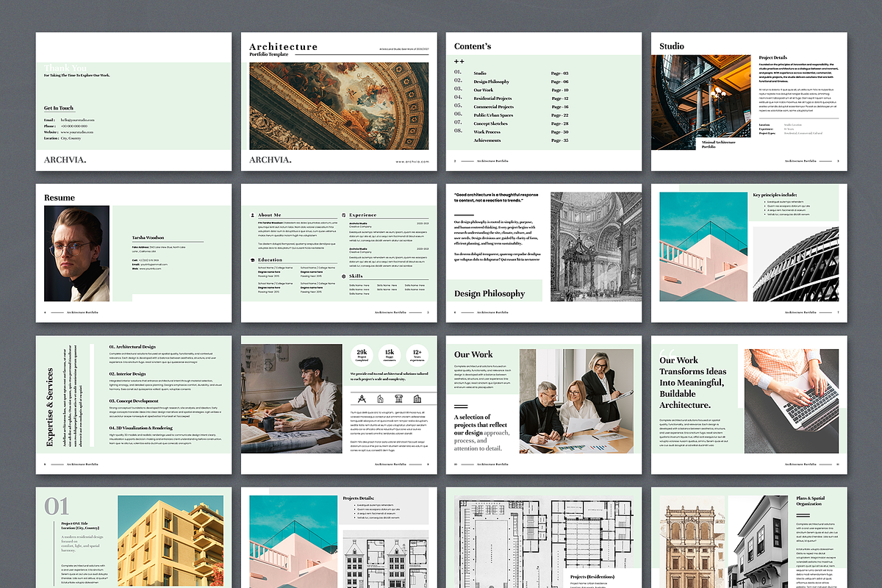882x588 pixels.
Task: Click the gear icon beside Skills
Action: (x=343, y=276)
